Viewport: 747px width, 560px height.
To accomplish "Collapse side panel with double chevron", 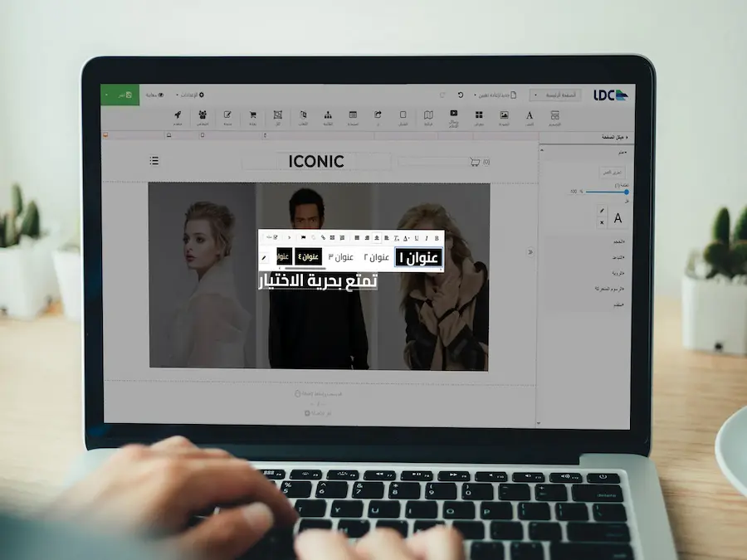I will click(530, 252).
